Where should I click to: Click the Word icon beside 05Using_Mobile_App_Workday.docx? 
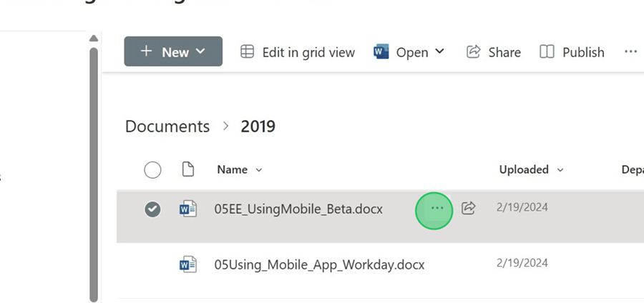(187, 264)
